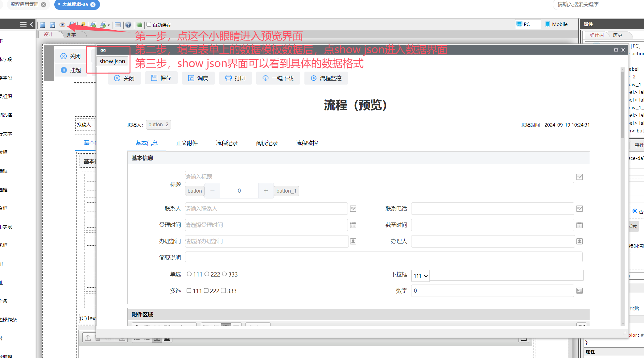Select radio option 222 under 单选
The width and height of the screenshot is (644, 358).
(x=207, y=274)
